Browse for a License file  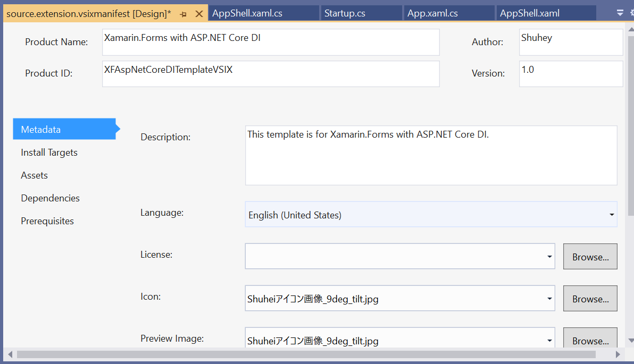590,257
